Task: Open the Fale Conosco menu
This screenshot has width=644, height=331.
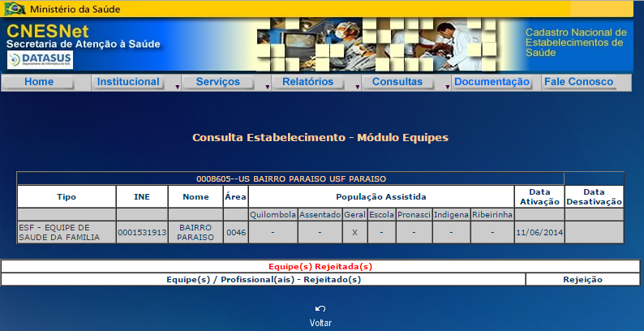Action: (x=578, y=82)
